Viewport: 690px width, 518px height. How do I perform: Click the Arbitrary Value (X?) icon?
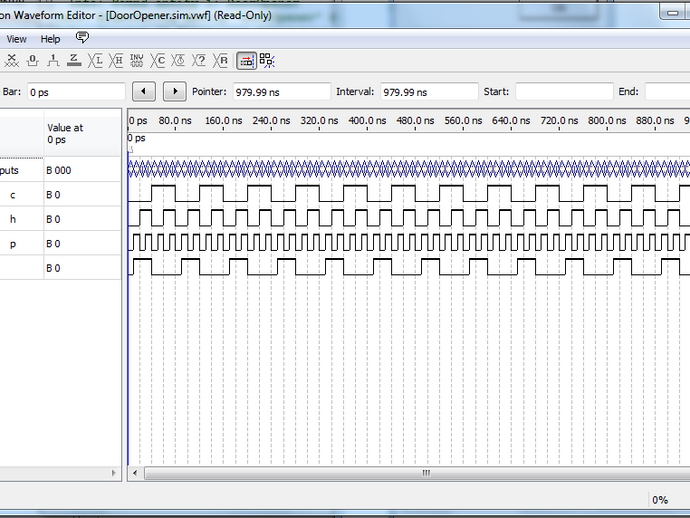coord(199,61)
